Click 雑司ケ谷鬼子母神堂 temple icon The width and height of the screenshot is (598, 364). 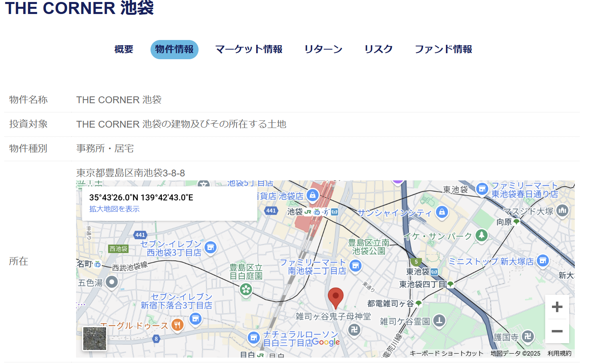click(x=354, y=330)
